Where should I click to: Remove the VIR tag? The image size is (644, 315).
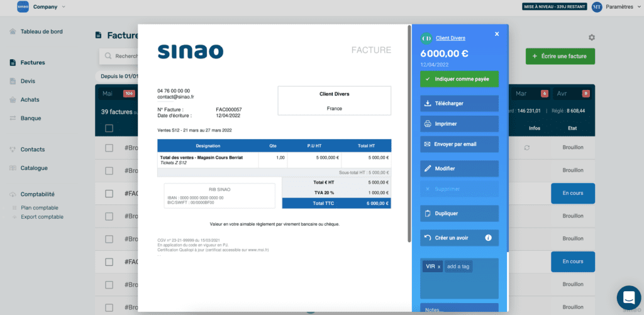(439, 267)
